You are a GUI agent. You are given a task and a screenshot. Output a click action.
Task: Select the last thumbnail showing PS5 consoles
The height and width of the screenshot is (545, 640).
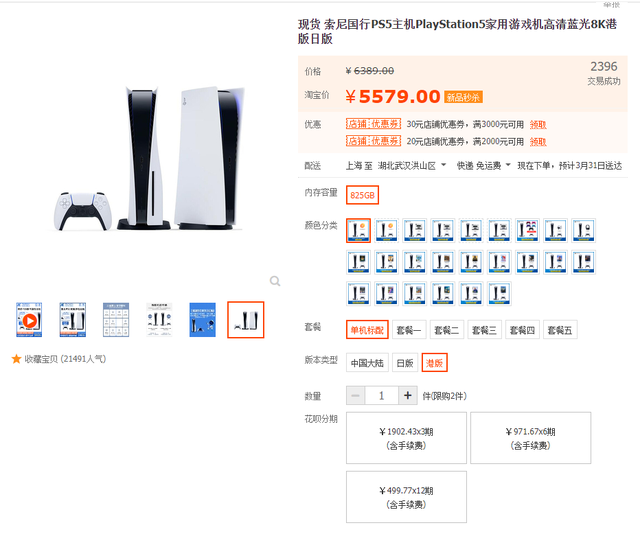pyautogui.click(x=246, y=320)
